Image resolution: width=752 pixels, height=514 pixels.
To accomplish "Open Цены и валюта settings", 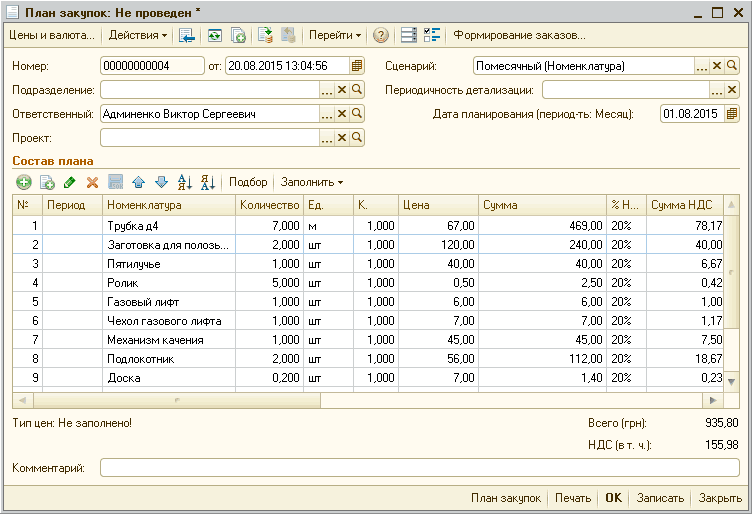I will (x=51, y=35).
